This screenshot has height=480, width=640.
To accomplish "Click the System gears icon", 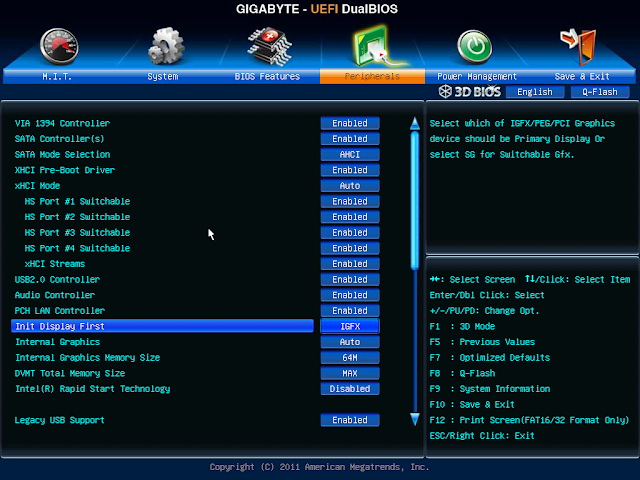I will pos(166,46).
